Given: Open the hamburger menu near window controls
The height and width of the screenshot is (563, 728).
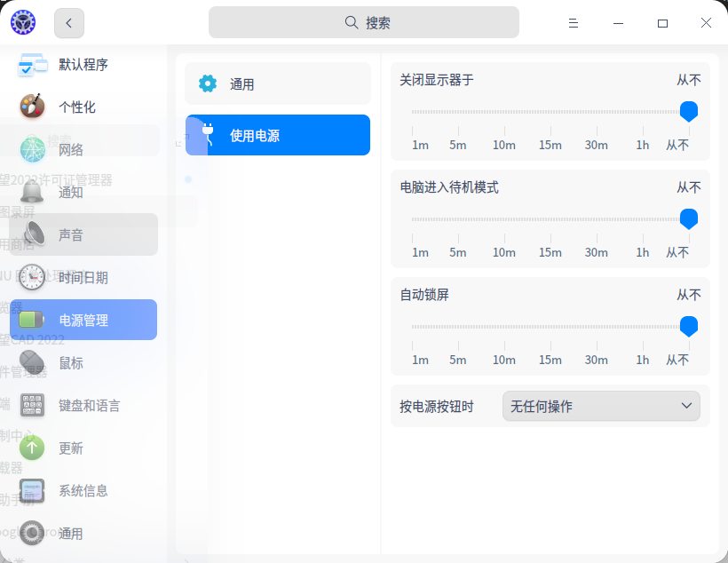Looking at the screenshot, I should coord(574,23).
